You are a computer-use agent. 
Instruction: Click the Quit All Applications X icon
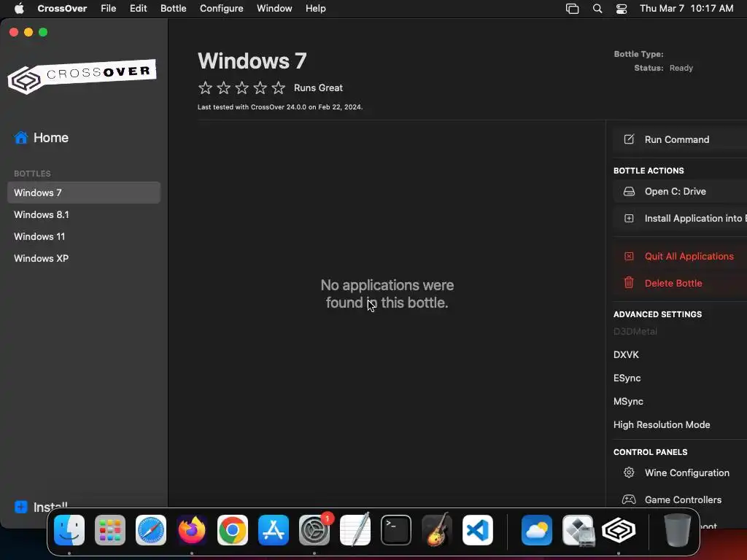pos(629,256)
